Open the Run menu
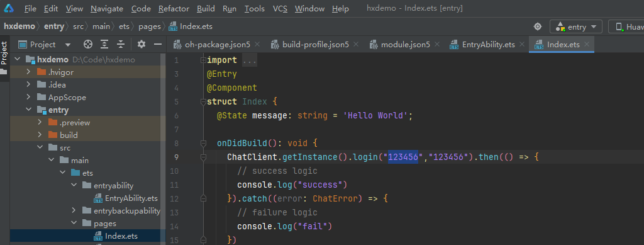Screen dimensions: 644x245 point(230,9)
